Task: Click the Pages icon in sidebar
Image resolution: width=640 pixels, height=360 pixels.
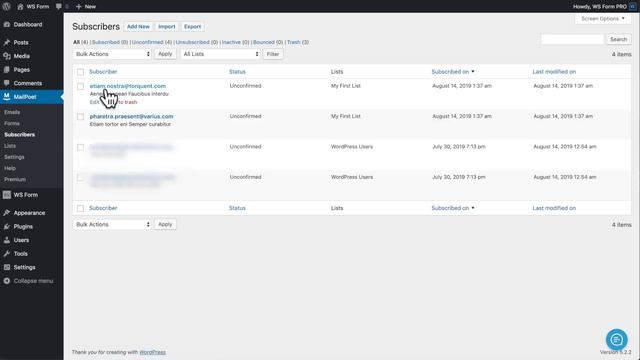Action: click(7, 70)
